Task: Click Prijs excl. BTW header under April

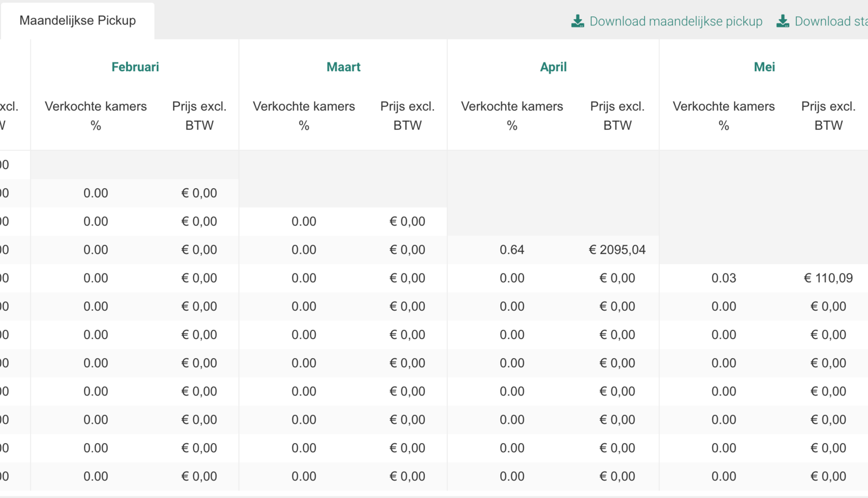Action: pyautogui.click(x=617, y=116)
